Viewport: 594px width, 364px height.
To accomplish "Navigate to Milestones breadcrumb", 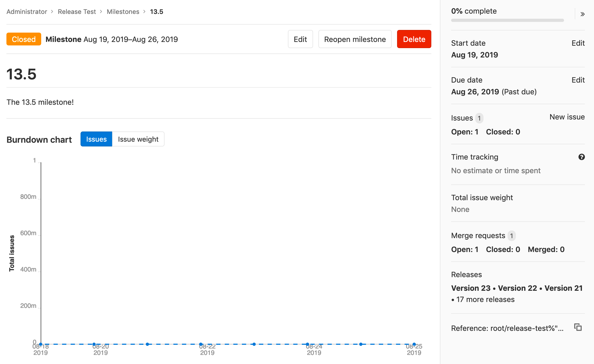I will (x=123, y=12).
